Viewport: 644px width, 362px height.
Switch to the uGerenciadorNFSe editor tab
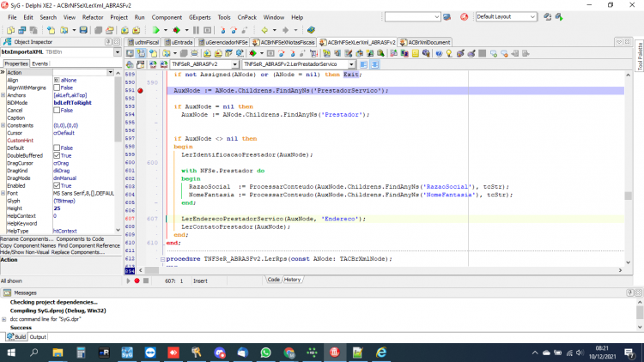[222, 42]
